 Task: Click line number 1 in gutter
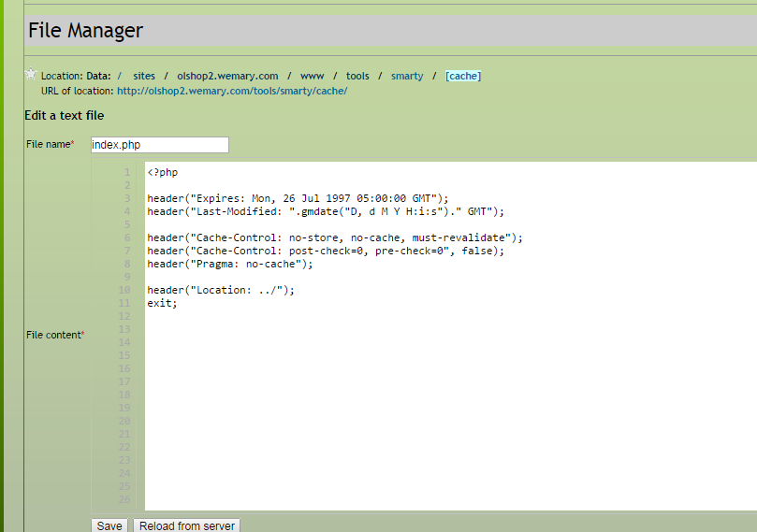(127, 172)
